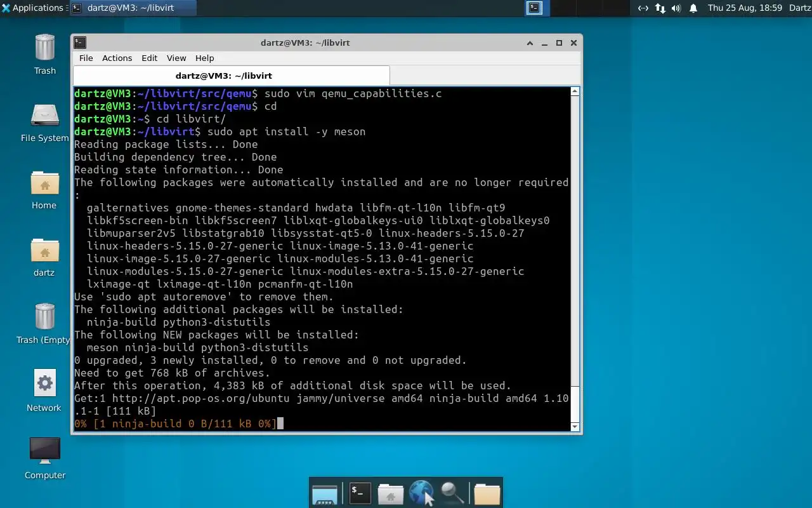Launch terminal emulator from the dock
Viewport: 812px width, 508px height.
click(360, 493)
